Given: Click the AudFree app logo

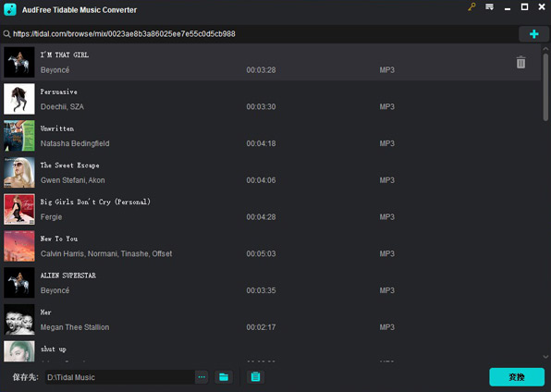Looking at the screenshot, I should tap(10, 9).
